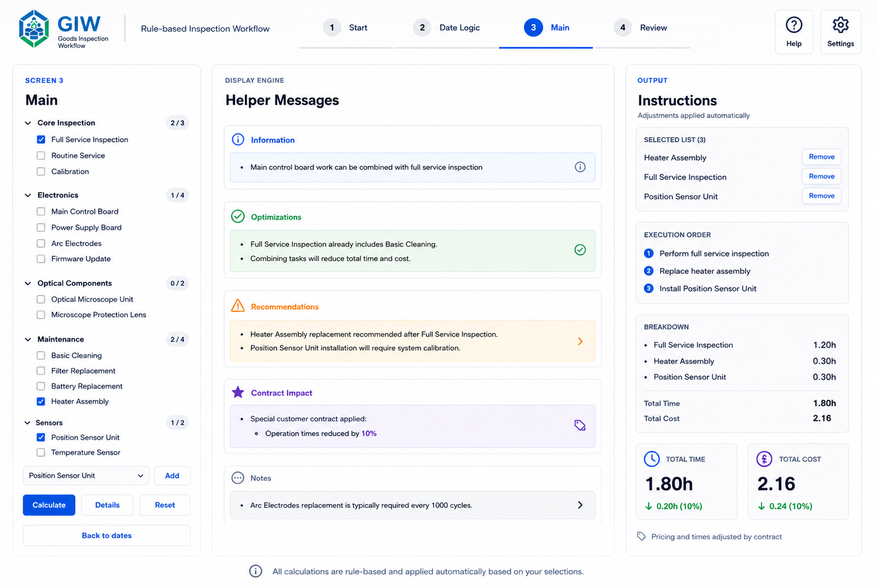Click the Recommendations warning triangle icon

(x=238, y=306)
